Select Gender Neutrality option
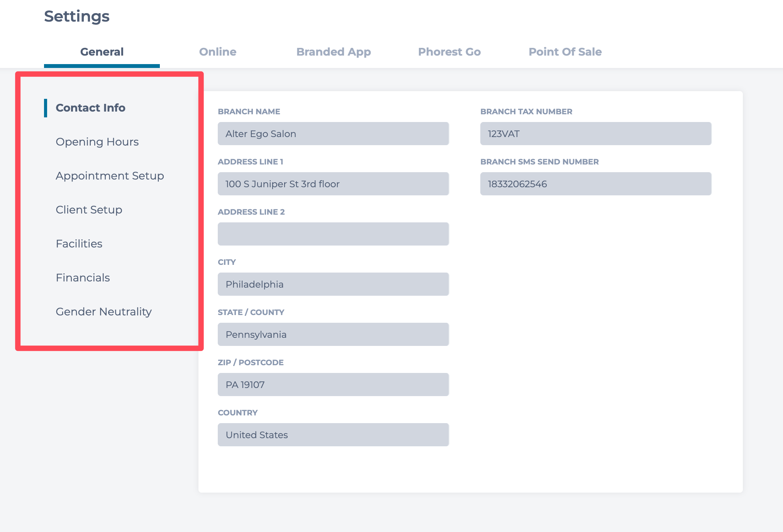Image resolution: width=783 pixels, height=532 pixels. [x=103, y=312]
